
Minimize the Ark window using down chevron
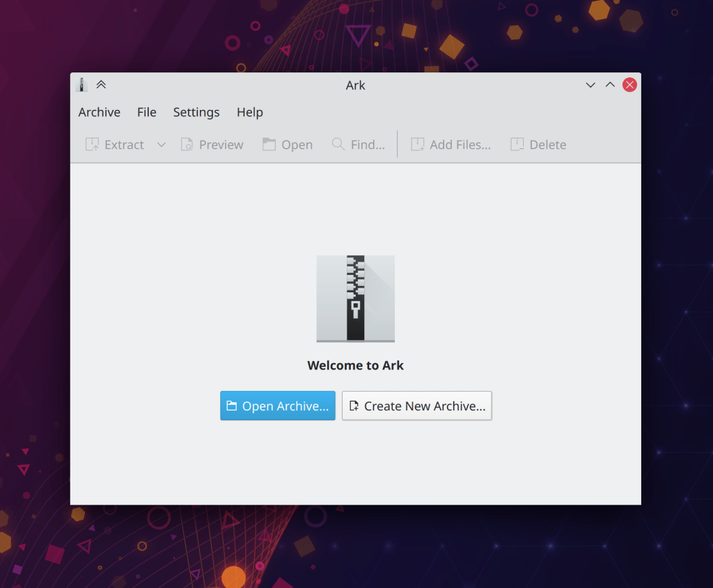pyautogui.click(x=590, y=85)
